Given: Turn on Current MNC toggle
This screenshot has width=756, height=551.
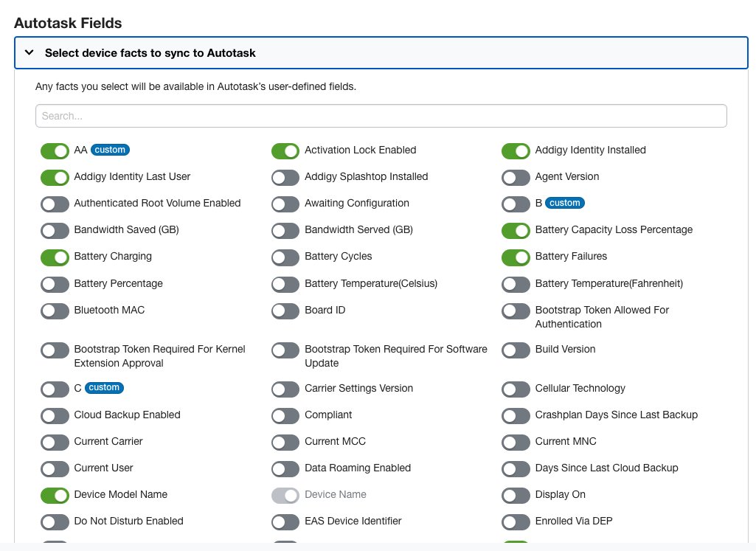Looking at the screenshot, I should 516,442.
